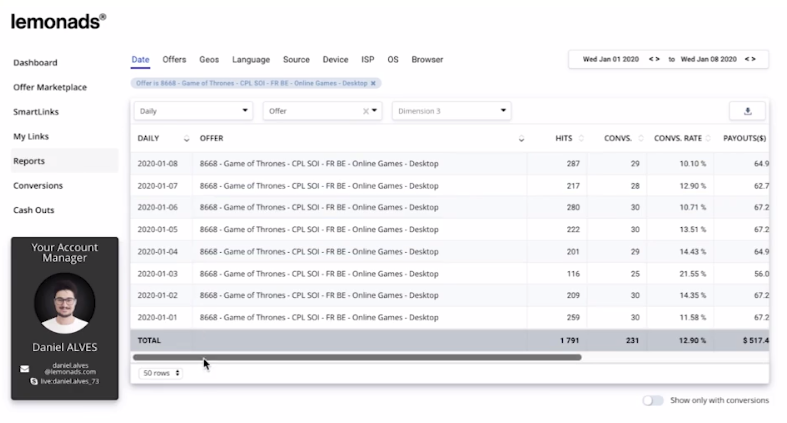Clear the Offer dimension with the X icon

366,111
